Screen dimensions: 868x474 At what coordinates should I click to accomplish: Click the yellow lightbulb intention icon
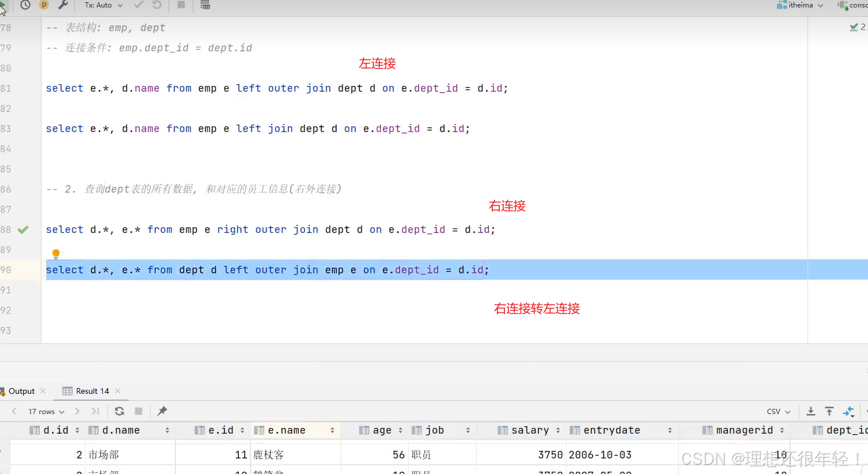(x=56, y=254)
